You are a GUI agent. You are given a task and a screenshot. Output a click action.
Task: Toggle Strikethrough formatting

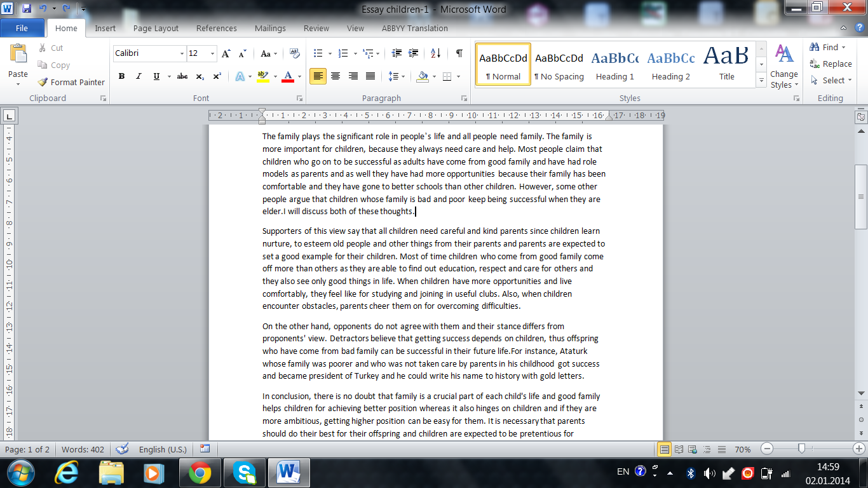tap(182, 76)
